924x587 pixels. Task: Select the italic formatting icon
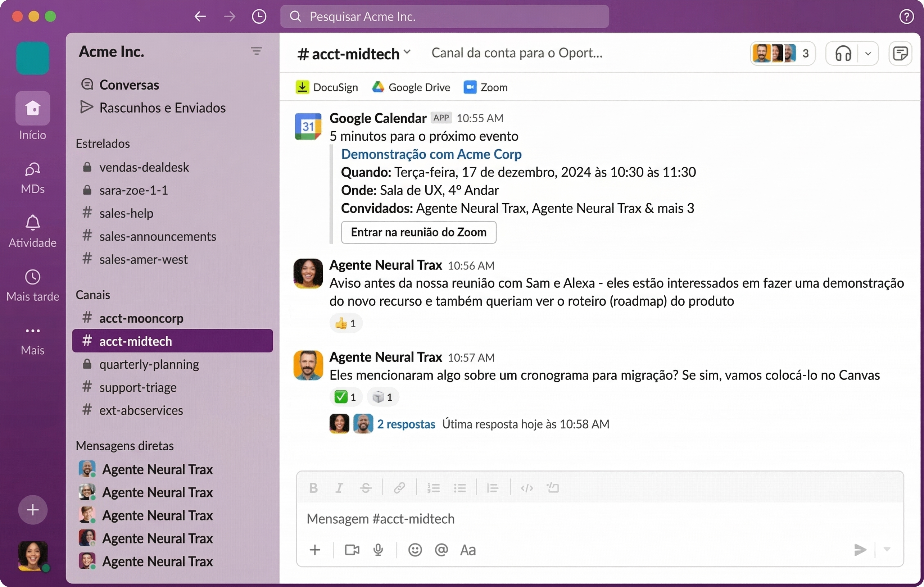[x=339, y=488]
